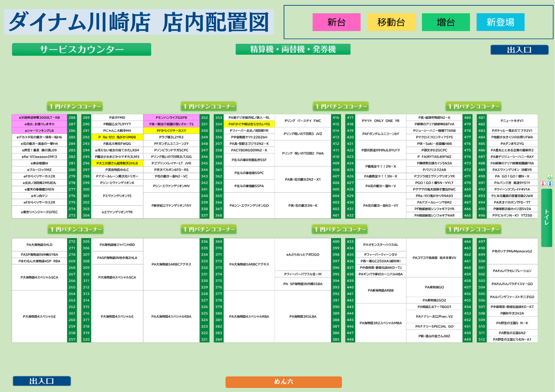Screen dimensions: 555x392
Task: Click machine number 352
Action: coord(204,117)
